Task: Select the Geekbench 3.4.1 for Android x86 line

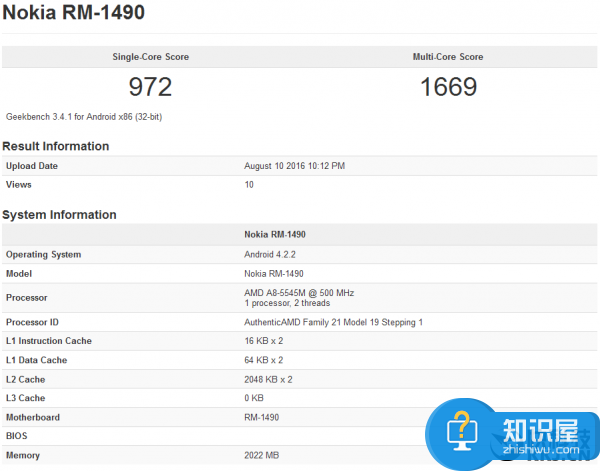Action: 84,117
